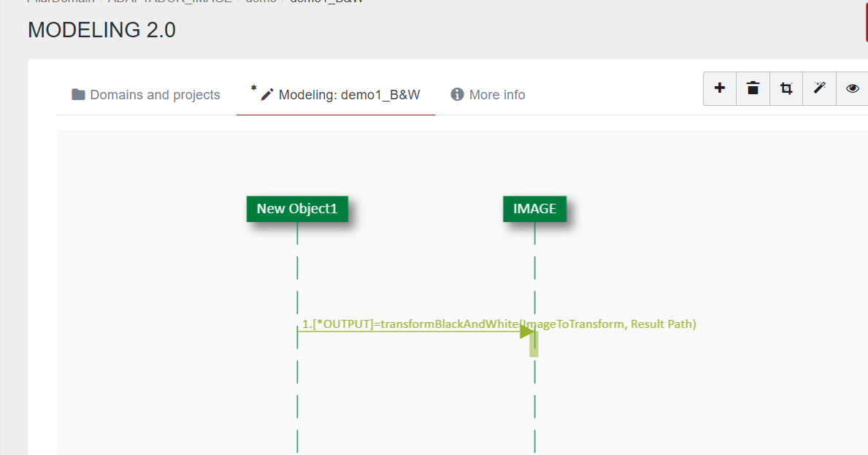Screen dimensions: 868x455
Task: Select the crop tool icon
Action: click(x=786, y=88)
